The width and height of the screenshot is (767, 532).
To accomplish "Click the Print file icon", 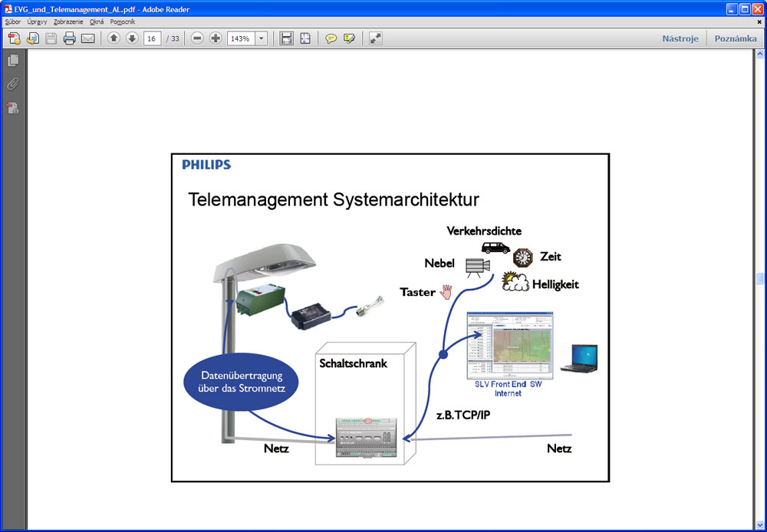I will (70, 38).
